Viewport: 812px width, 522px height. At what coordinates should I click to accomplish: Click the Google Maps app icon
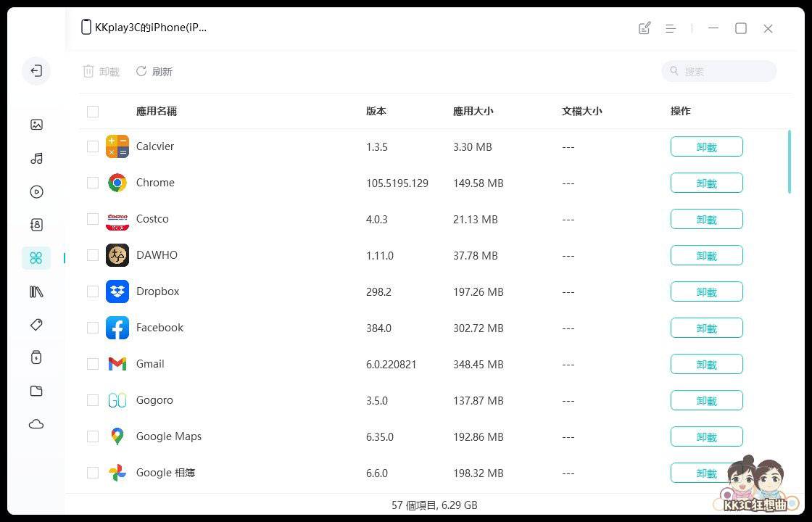pyautogui.click(x=117, y=436)
